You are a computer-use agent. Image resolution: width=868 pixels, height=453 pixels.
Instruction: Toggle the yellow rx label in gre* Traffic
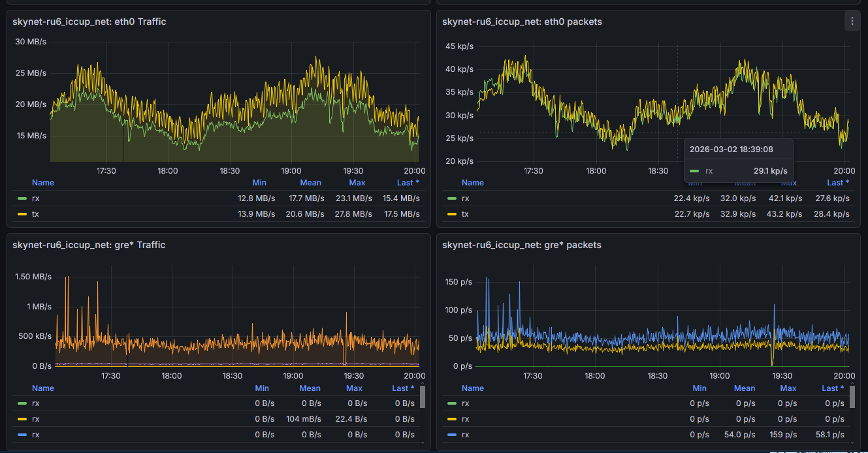pos(36,419)
